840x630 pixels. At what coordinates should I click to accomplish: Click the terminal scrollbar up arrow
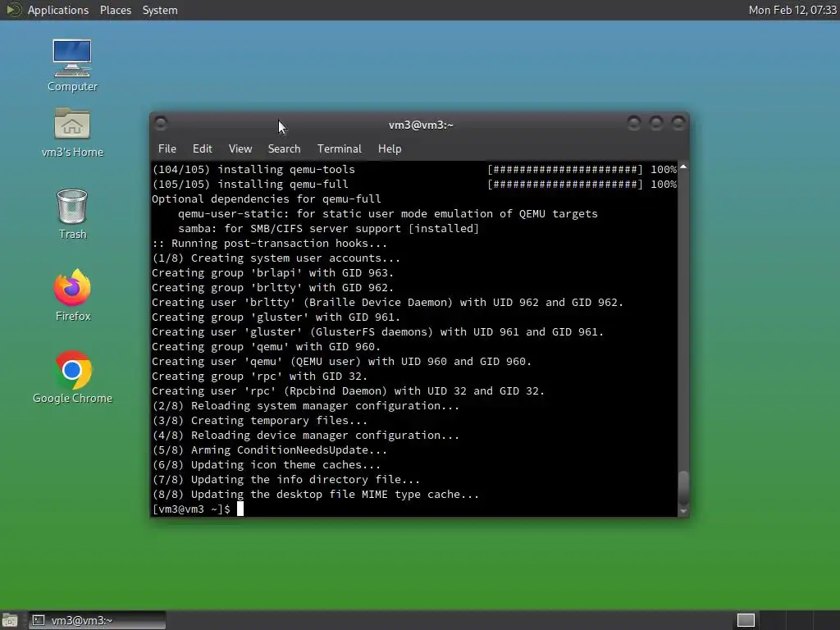(683, 167)
